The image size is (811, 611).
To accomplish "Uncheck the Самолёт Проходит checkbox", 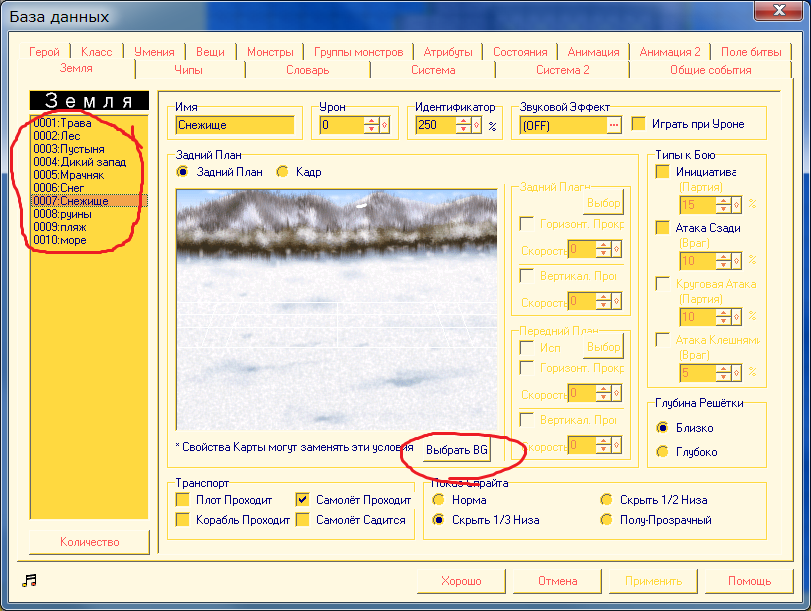I will pyautogui.click(x=304, y=499).
